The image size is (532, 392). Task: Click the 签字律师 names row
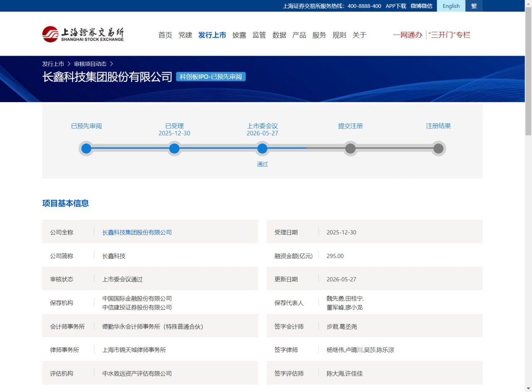pos(360,350)
